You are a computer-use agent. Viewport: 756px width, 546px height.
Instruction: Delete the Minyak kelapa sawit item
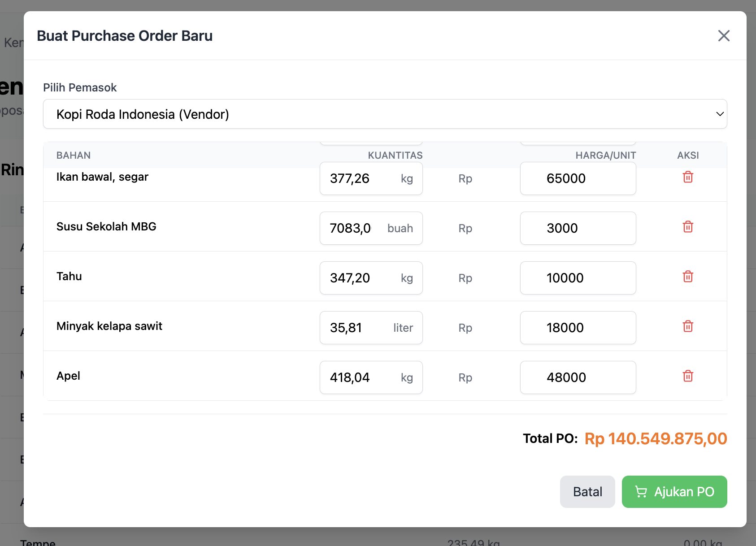coord(688,326)
